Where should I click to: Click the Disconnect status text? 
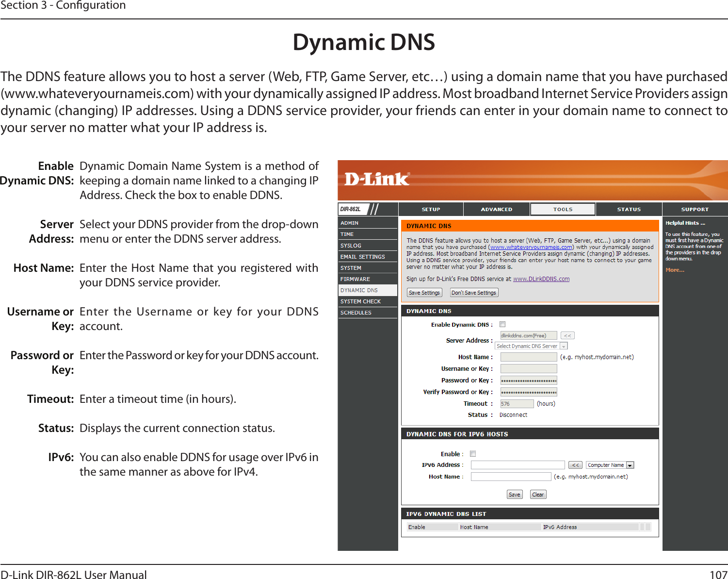pos(513,415)
